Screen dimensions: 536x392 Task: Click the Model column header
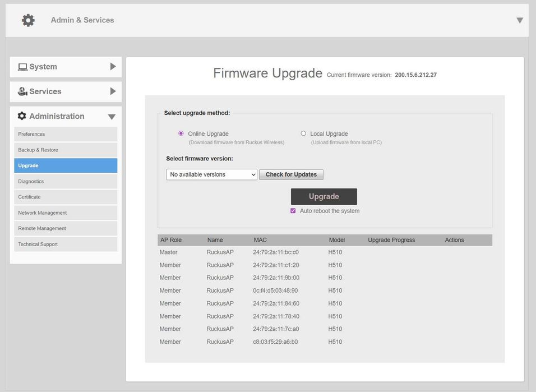337,240
